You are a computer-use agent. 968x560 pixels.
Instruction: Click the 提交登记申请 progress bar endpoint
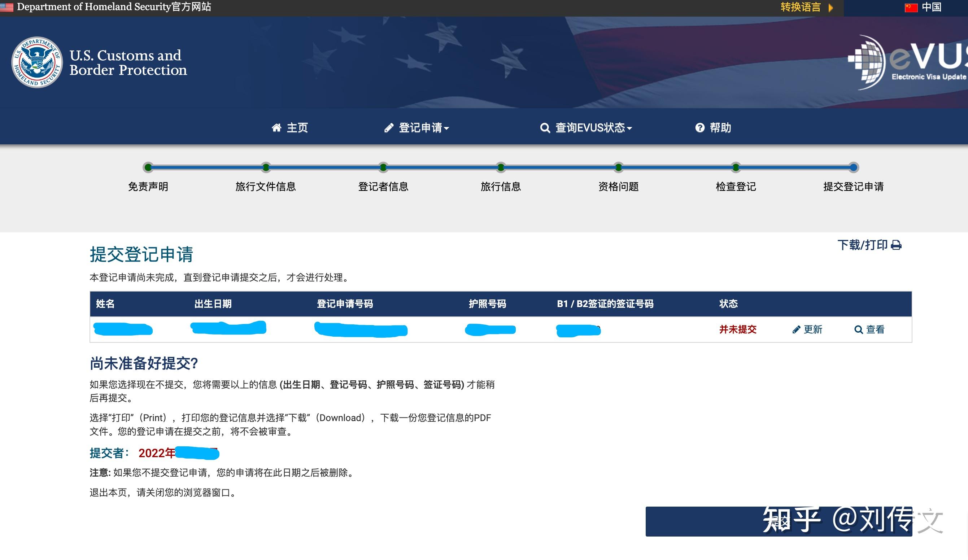pos(854,167)
